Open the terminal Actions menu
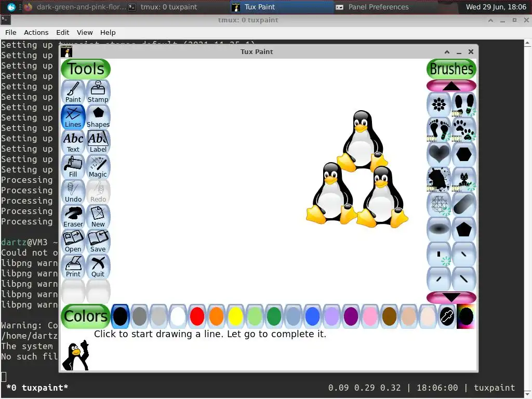The height and width of the screenshot is (399, 532). coord(36,33)
